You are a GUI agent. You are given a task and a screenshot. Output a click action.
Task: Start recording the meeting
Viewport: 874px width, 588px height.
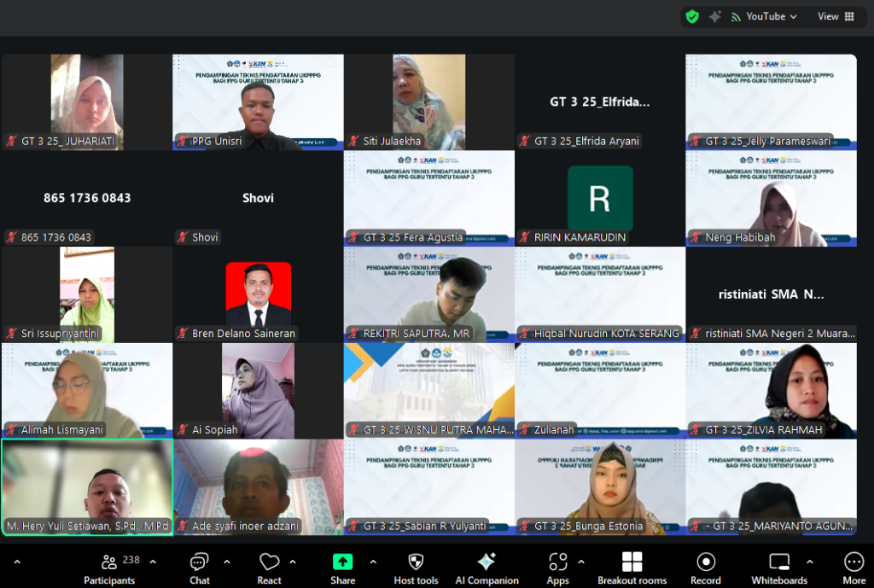705,568
